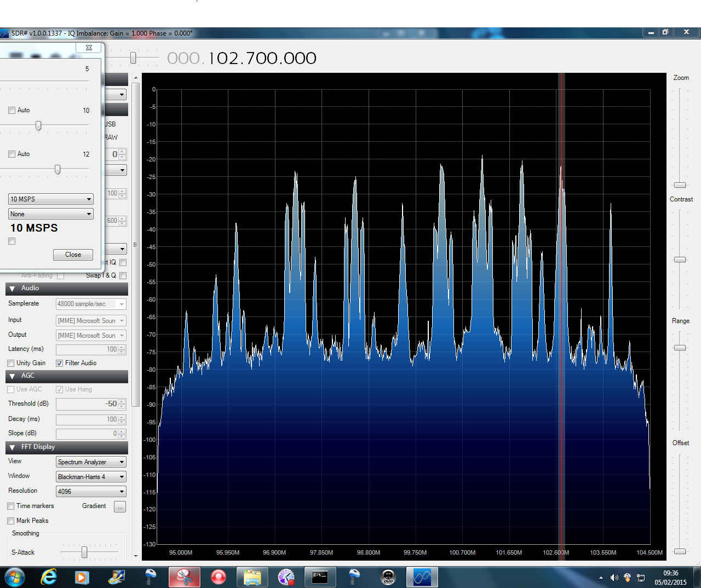The height and width of the screenshot is (588, 701).
Task: Toggle the Swap I & Q checkbox
Action: tap(123, 275)
